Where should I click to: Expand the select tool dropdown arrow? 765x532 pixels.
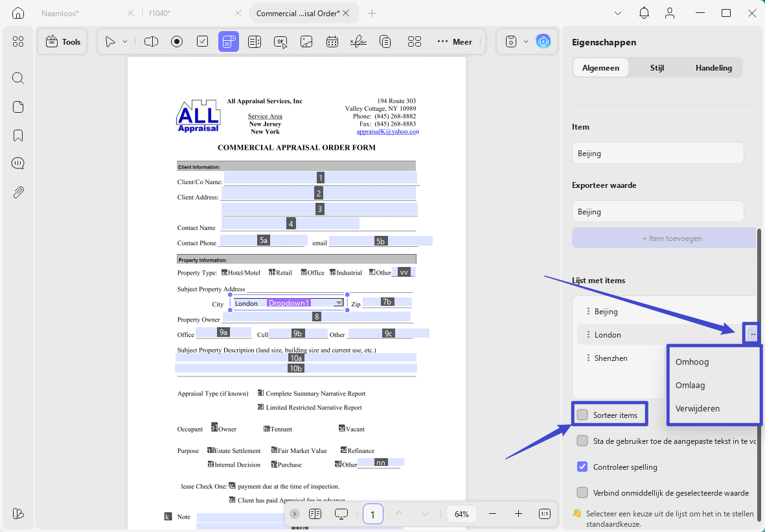click(x=125, y=42)
